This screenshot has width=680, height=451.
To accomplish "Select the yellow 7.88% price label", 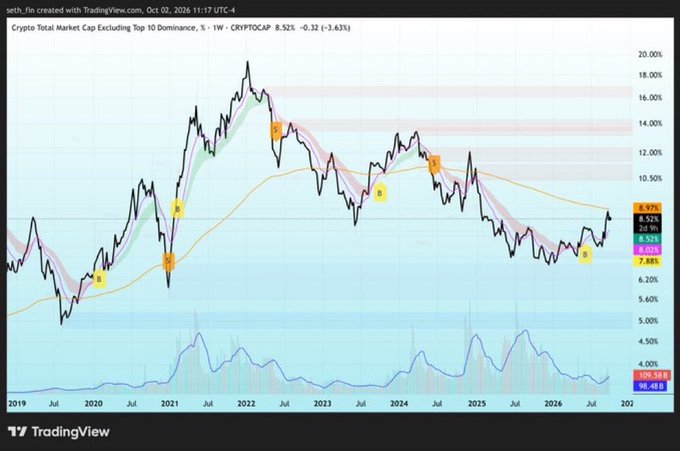I will pos(648,261).
